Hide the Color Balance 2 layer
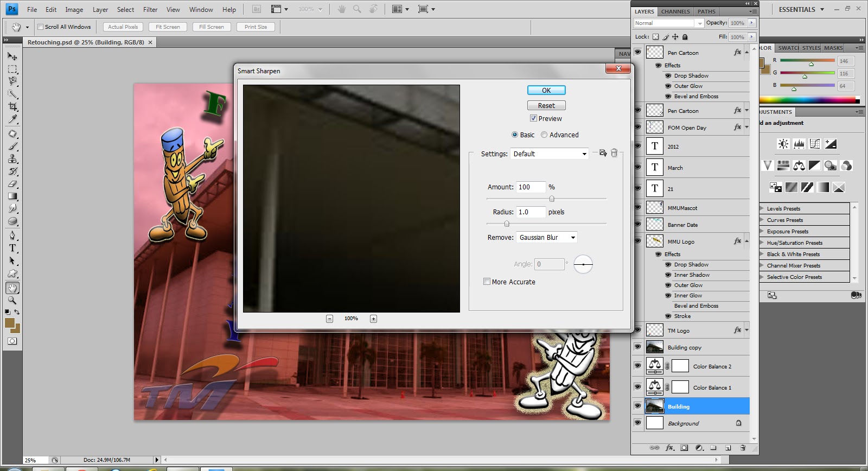 pyautogui.click(x=637, y=366)
